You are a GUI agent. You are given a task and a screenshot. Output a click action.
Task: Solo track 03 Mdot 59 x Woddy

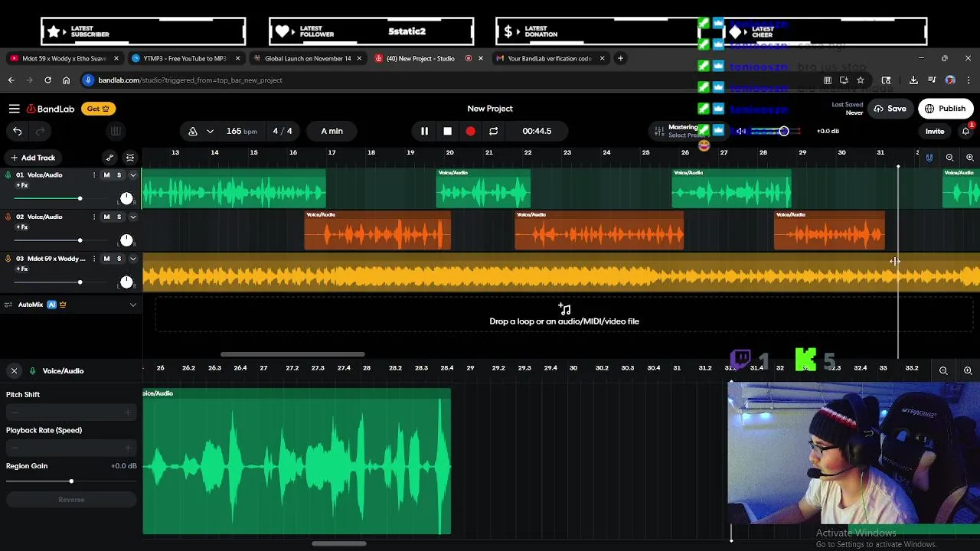(x=119, y=259)
